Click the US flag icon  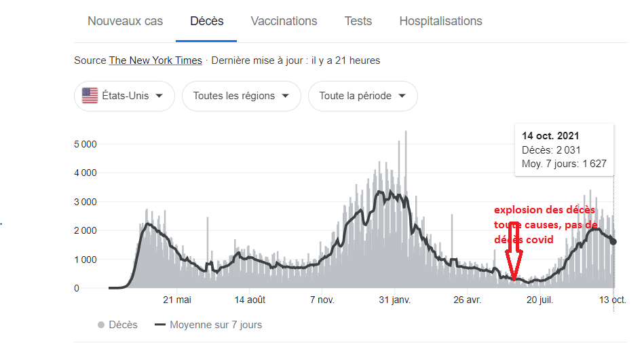coord(90,96)
